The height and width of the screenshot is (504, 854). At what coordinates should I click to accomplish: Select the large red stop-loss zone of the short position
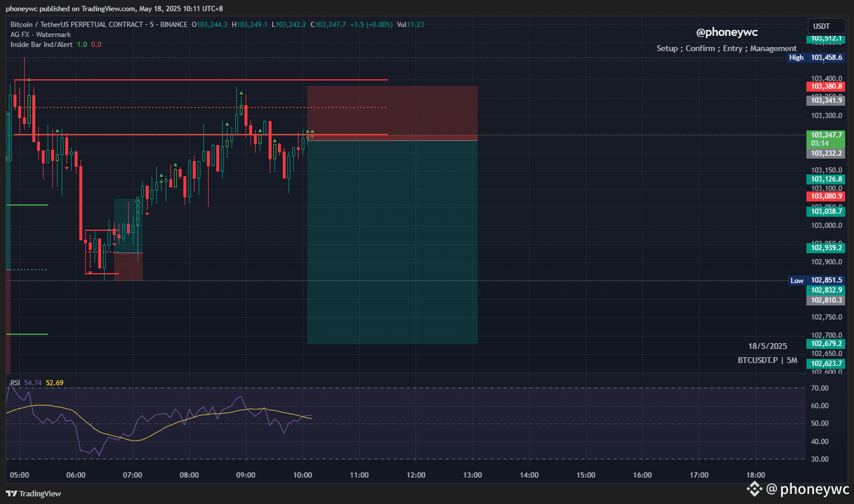click(x=393, y=113)
